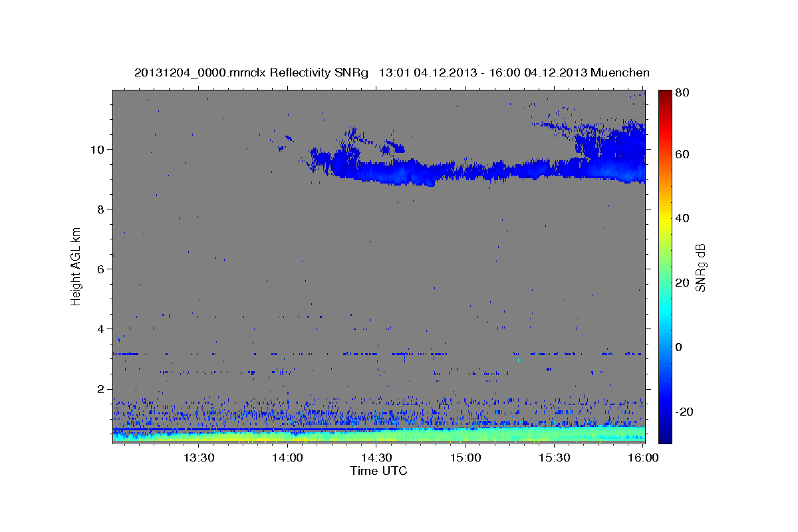Click the 'SNRg dB' colorbar label

point(700,267)
